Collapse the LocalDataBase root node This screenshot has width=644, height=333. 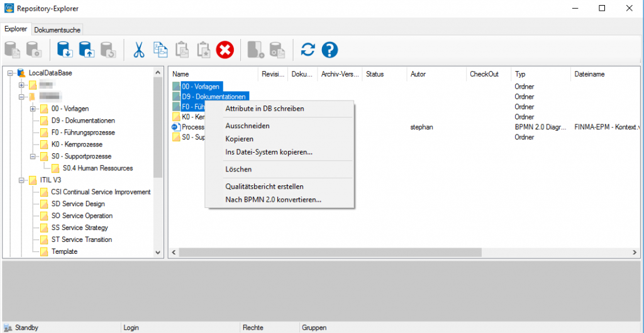point(10,74)
